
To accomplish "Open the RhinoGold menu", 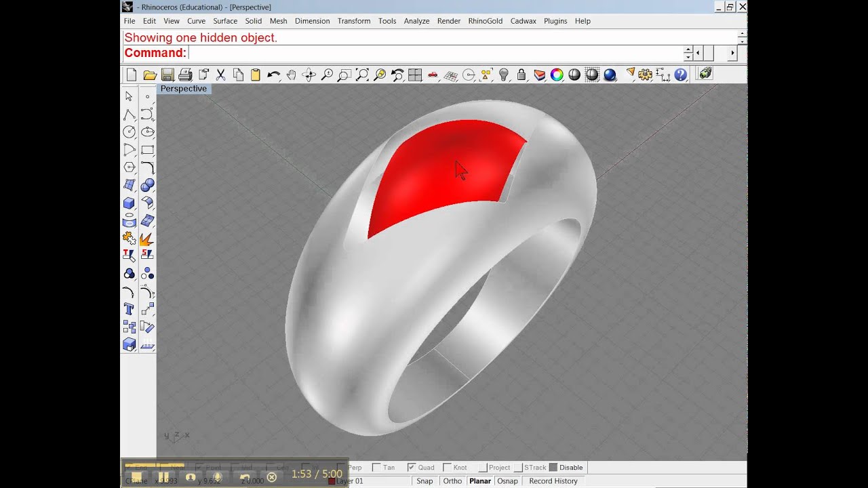I will [x=486, y=21].
